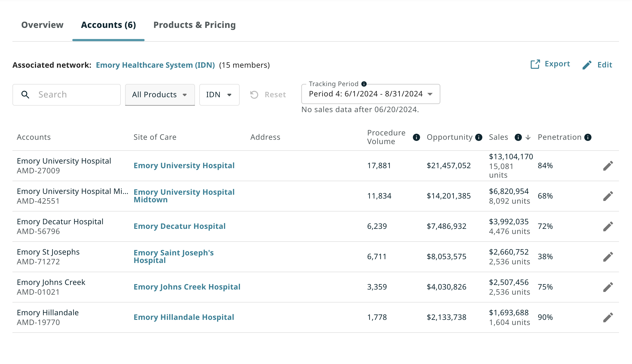Expand the Tracking Period selector
Image resolution: width=632 pixels, height=364 pixels.
370,94
